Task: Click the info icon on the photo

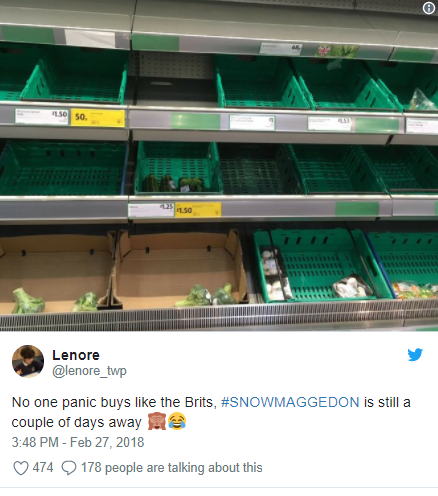Action: [429, 8]
